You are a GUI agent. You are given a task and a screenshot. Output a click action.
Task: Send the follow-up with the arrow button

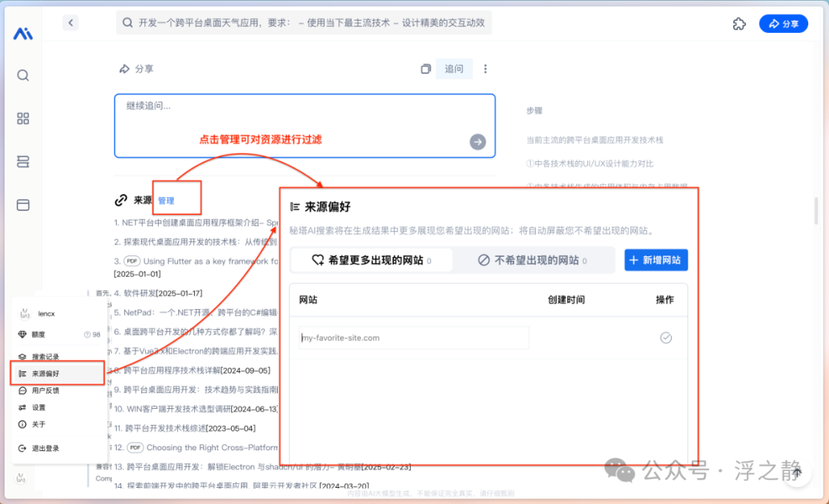(x=477, y=142)
